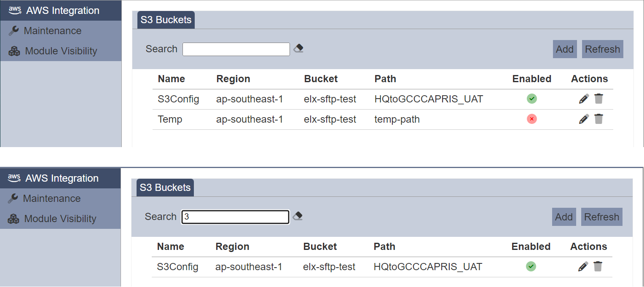Viewport: 644px width, 287px height.
Task: Toggle green enabled indicator in lower filtered table
Action: click(531, 267)
